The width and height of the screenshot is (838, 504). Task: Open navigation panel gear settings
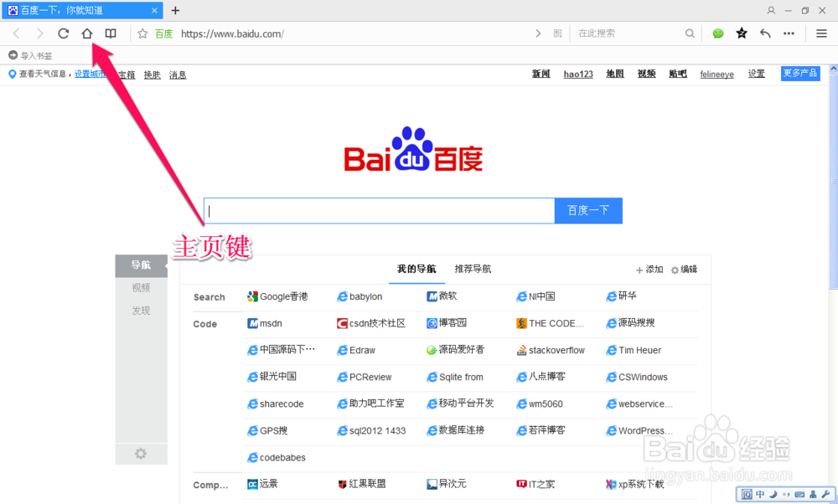141,454
